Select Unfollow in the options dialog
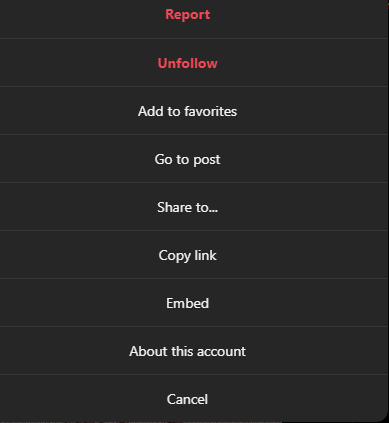This screenshot has height=423, width=389. [188, 63]
